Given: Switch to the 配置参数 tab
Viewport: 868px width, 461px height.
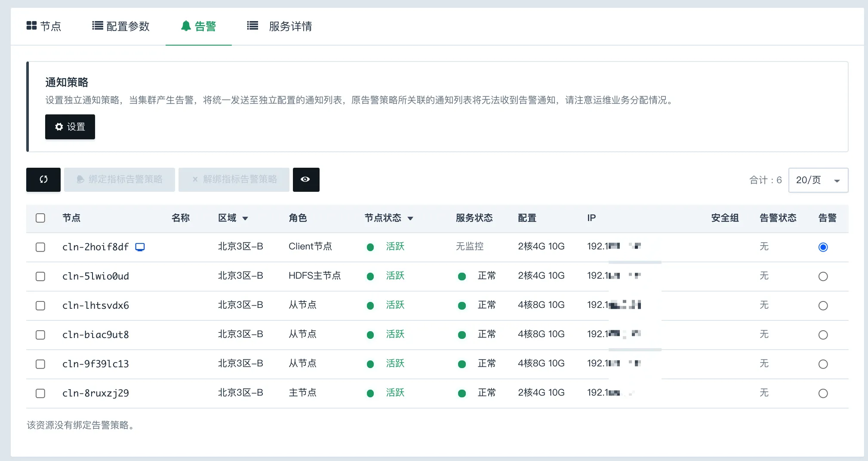Looking at the screenshot, I should pos(121,26).
